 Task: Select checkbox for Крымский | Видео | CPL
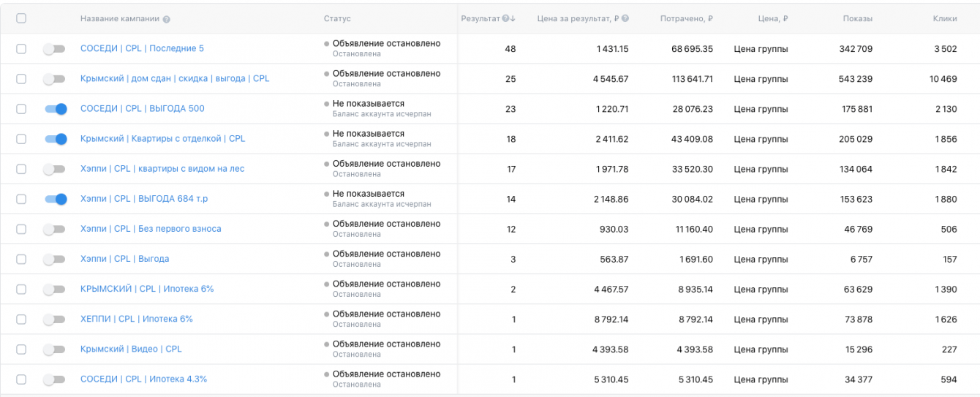tap(21, 349)
